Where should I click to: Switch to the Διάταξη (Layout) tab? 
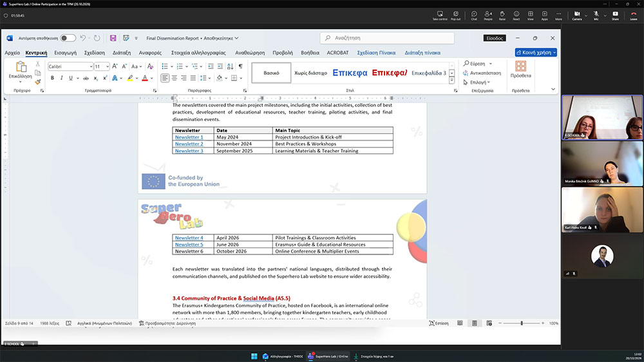pyautogui.click(x=122, y=53)
